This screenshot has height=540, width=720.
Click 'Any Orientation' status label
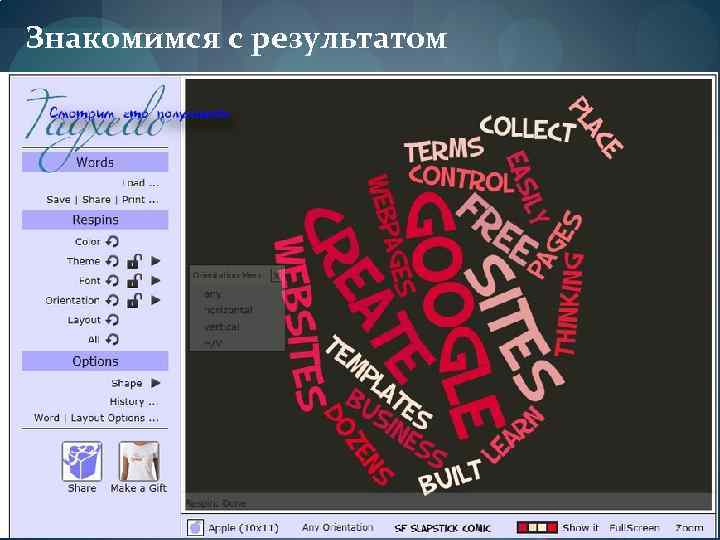point(338,528)
